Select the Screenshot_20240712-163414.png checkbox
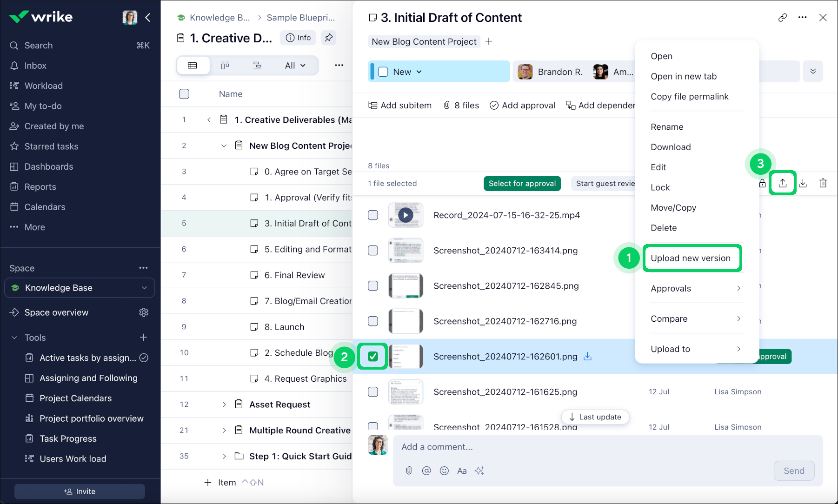Viewport: 838px width, 504px height. tap(373, 251)
